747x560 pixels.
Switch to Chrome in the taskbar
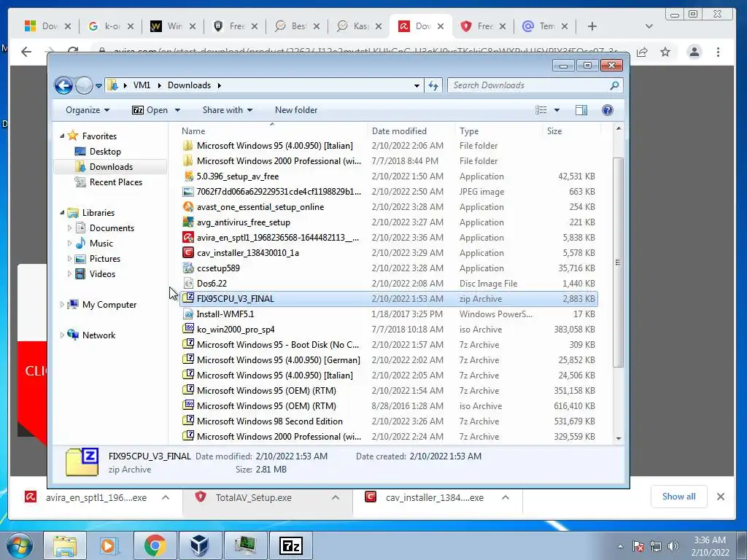(x=155, y=545)
